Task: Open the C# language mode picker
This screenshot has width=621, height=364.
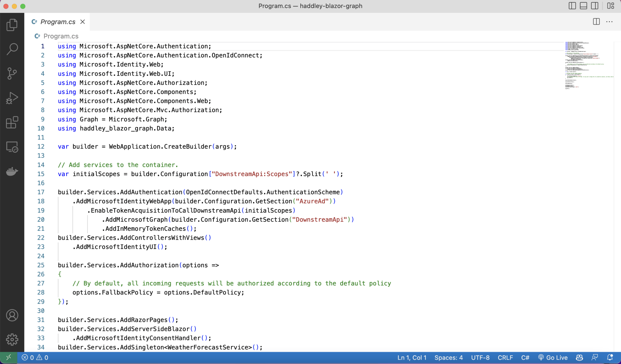Action: click(526, 357)
